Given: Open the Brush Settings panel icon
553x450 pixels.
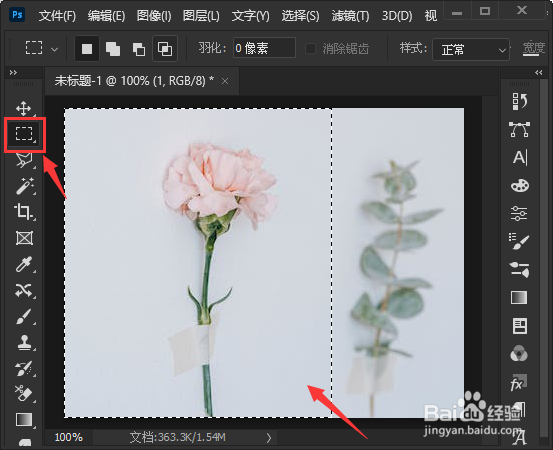Looking at the screenshot, I should click(x=519, y=242).
